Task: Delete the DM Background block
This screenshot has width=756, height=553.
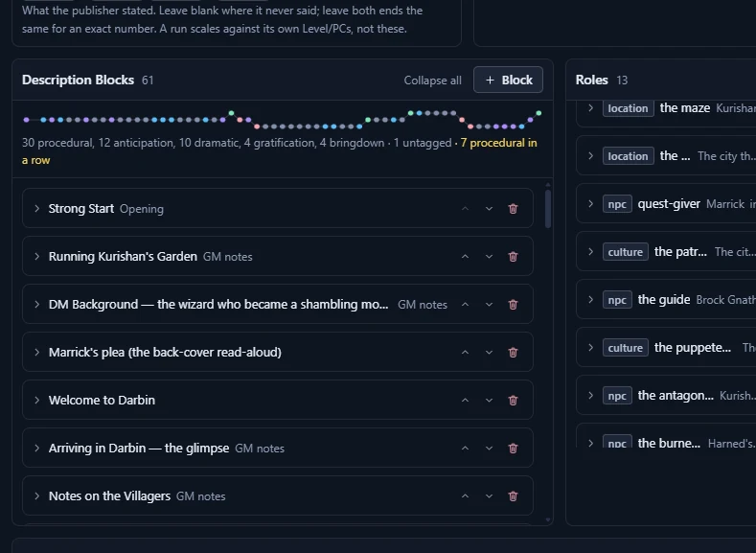Action: pos(513,305)
